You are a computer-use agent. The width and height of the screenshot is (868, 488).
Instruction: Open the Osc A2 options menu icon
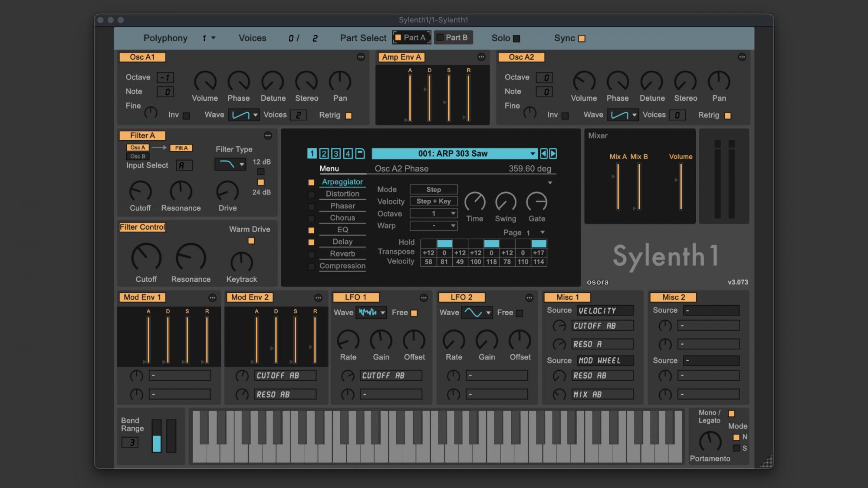click(742, 57)
